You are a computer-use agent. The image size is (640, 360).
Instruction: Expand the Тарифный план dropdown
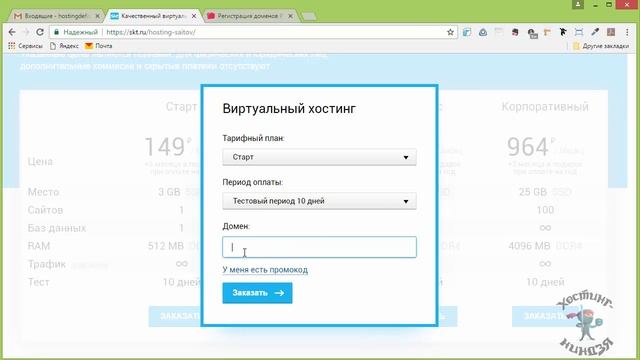pos(319,157)
